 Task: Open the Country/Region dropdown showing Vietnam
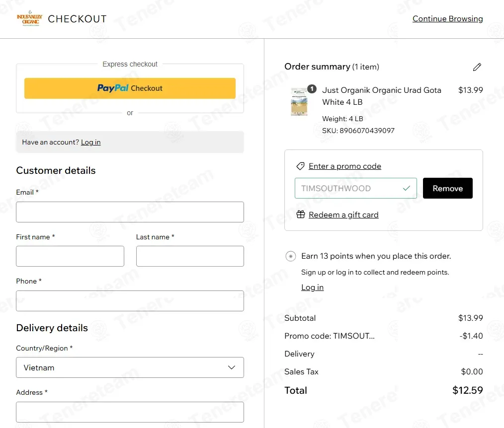click(130, 367)
